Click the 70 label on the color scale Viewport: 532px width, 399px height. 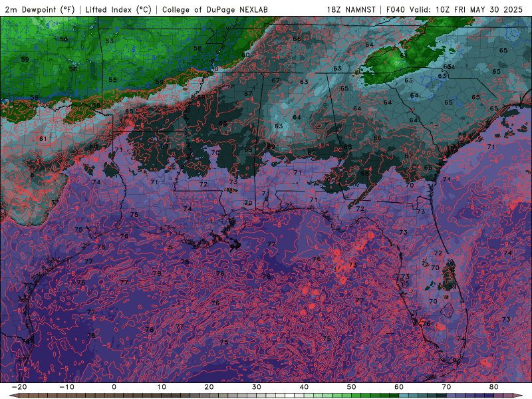coord(446,387)
